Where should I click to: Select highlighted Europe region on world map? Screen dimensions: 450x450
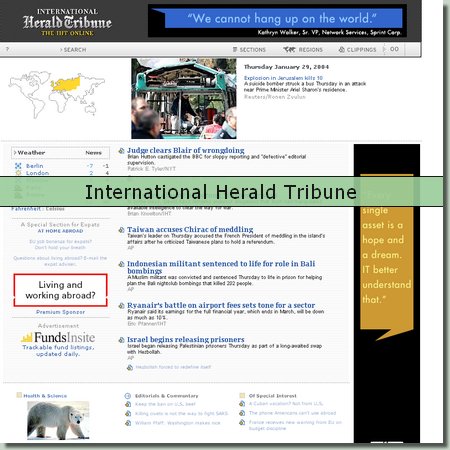click(x=66, y=84)
